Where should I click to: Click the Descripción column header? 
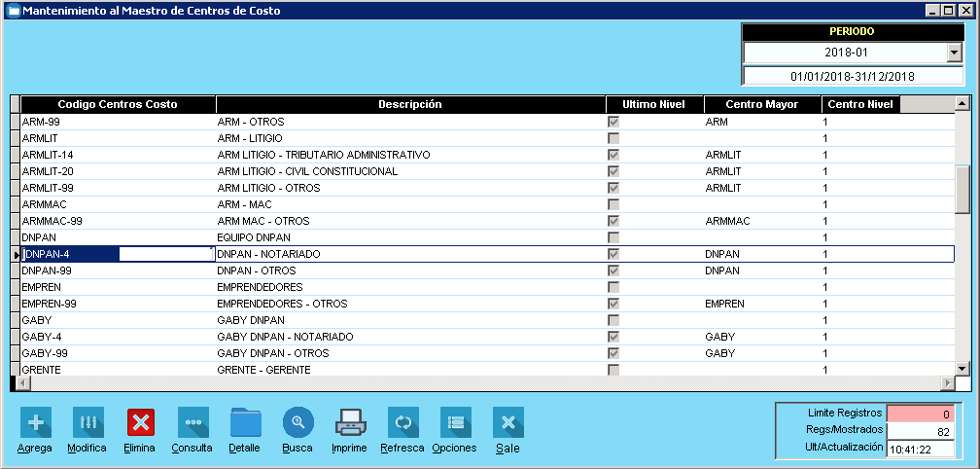coord(410,105)
